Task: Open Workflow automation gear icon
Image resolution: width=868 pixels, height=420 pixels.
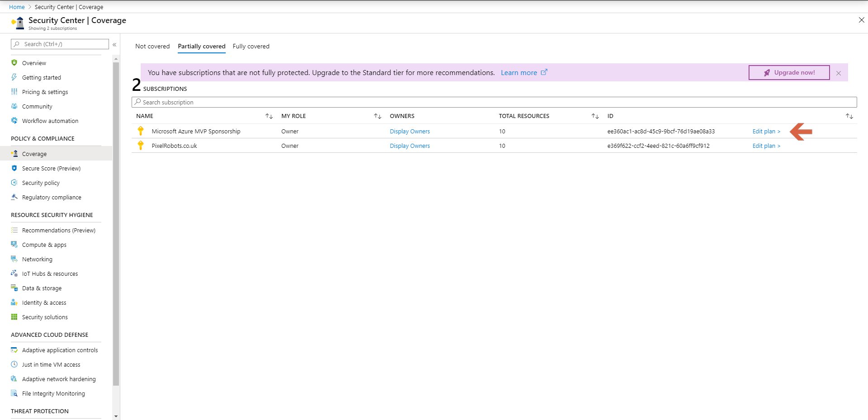Action: (14, 121)
